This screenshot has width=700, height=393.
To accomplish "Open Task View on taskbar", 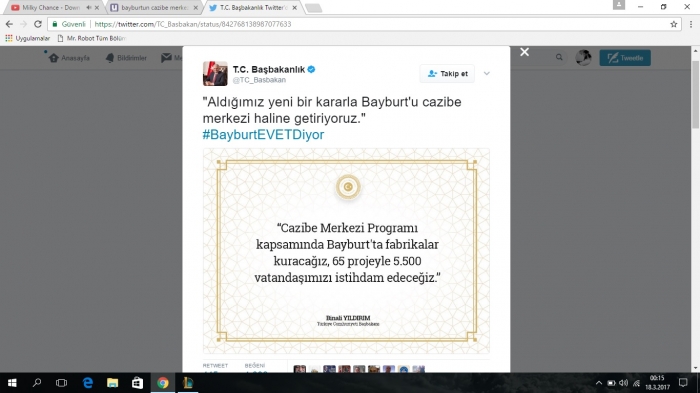I will (x=62, y=383).
